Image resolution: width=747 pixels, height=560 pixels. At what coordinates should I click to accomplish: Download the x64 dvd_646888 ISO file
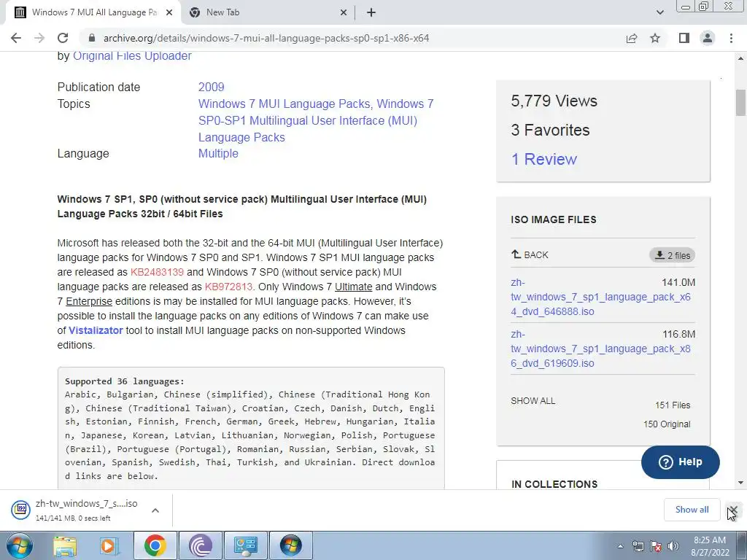pos(600,297)
